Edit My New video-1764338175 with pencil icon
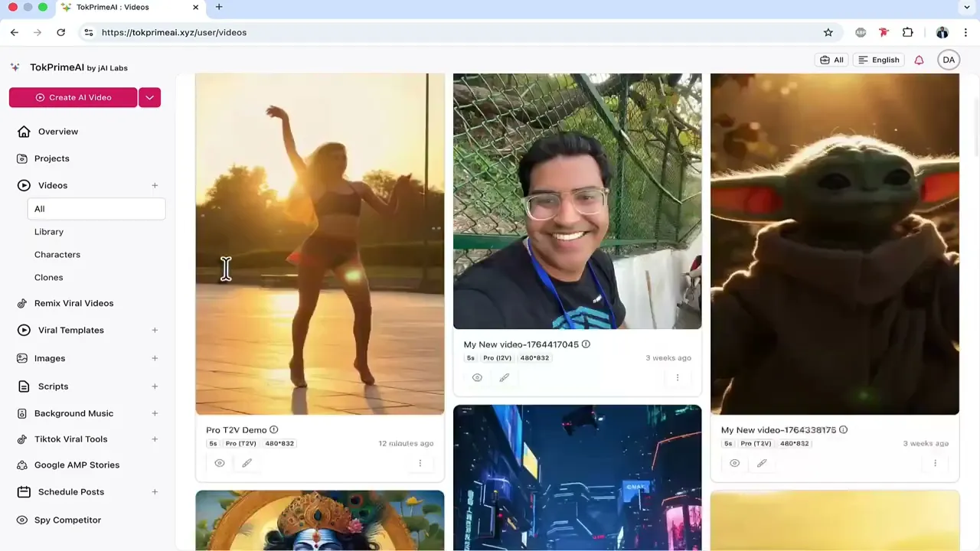This screenshot has width=980, height=551. (x=762, y=463)
